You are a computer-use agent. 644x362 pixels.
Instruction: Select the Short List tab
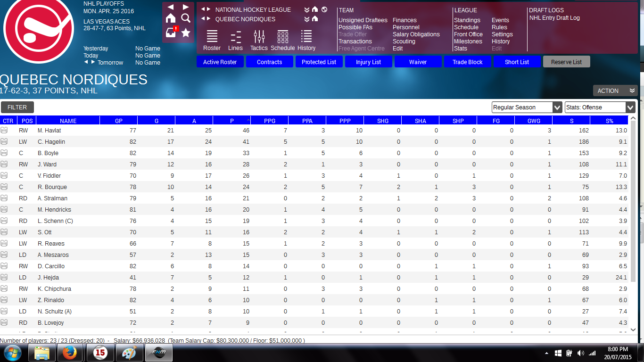pos(517,62)
